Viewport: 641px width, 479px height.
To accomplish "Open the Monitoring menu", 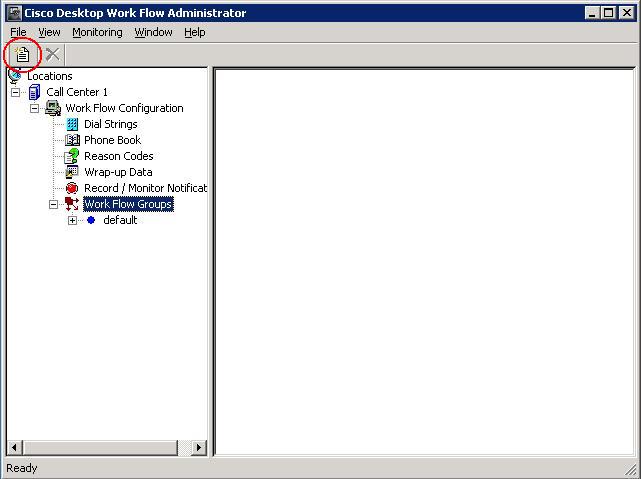I will point(97,32).
